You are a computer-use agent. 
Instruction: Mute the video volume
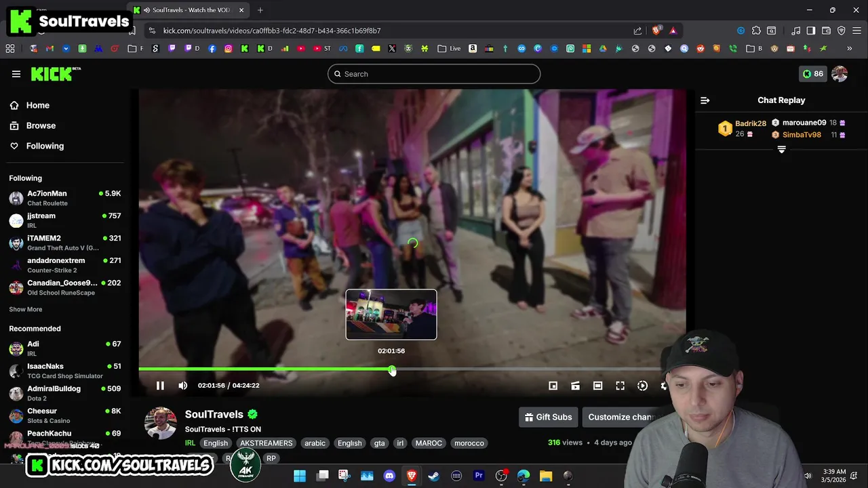(x=182, y=386)
